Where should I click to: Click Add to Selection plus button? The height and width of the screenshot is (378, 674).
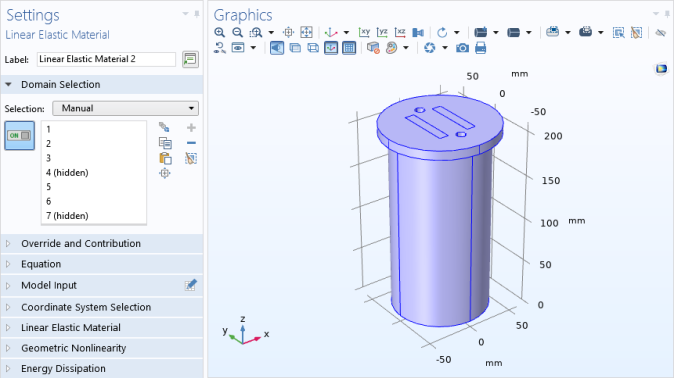(x=191, y=127)
